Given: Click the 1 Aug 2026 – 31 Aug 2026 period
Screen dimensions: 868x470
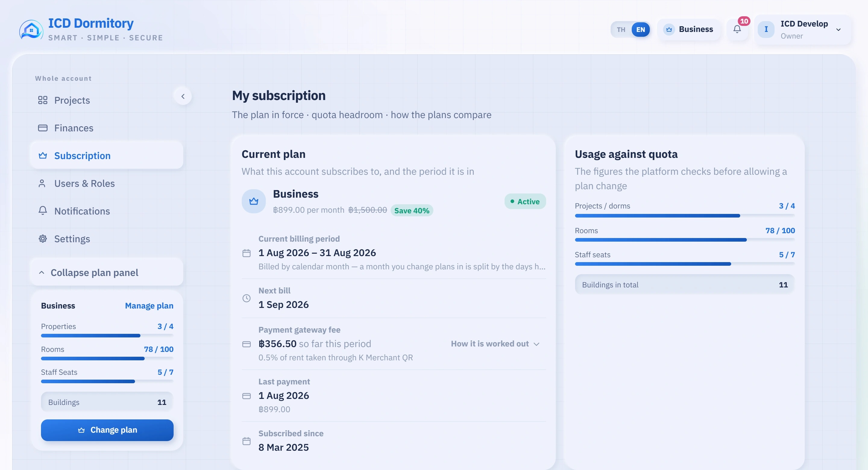Looking at the screenshot, I should 317,253.
